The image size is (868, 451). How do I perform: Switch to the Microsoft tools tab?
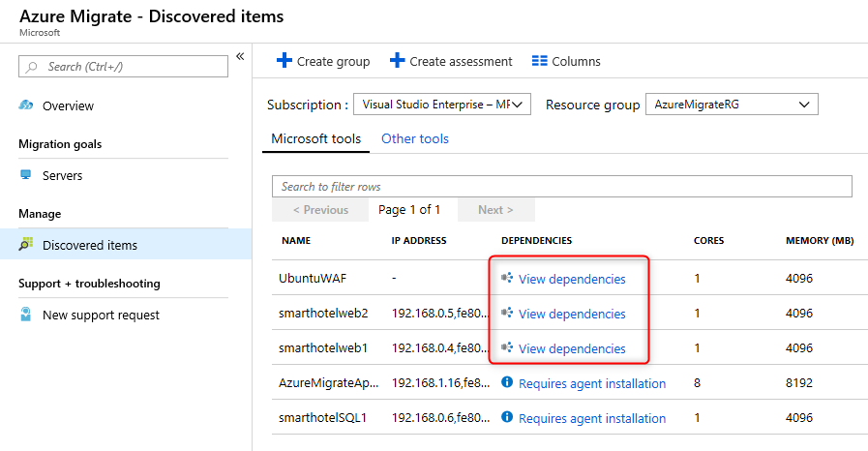(315, 139)
